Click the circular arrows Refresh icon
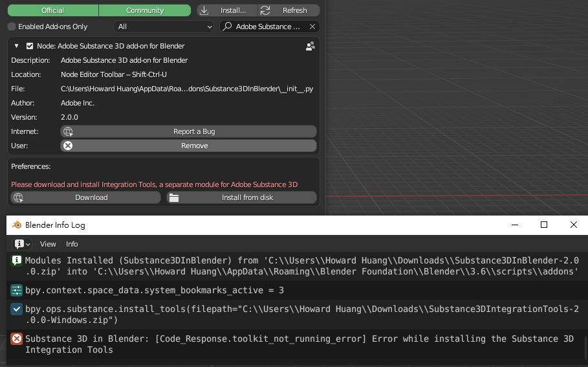Viewport: 588px width, 367px height. click(265, 10)
